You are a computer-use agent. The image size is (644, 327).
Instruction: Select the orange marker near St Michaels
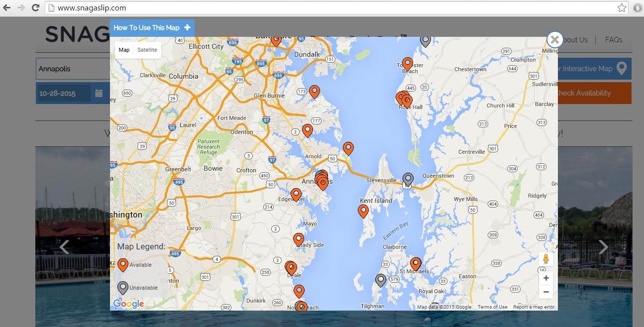click(x=416, y=264)
